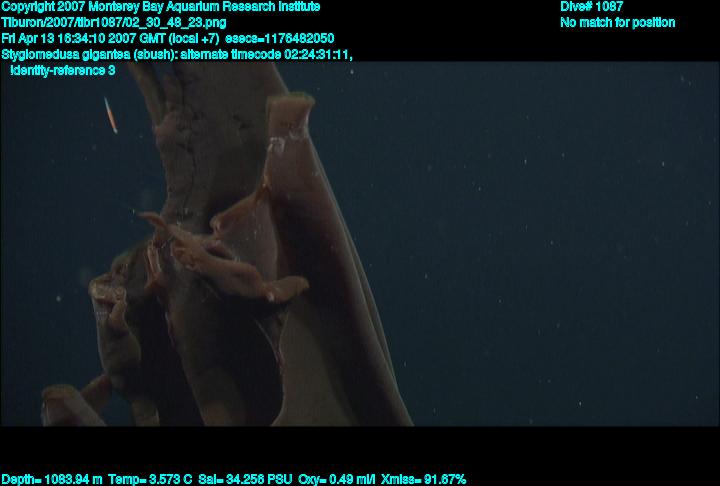Select the No match for position message
Viewport: 720px width, 486px height.
[x=617, y=22]
